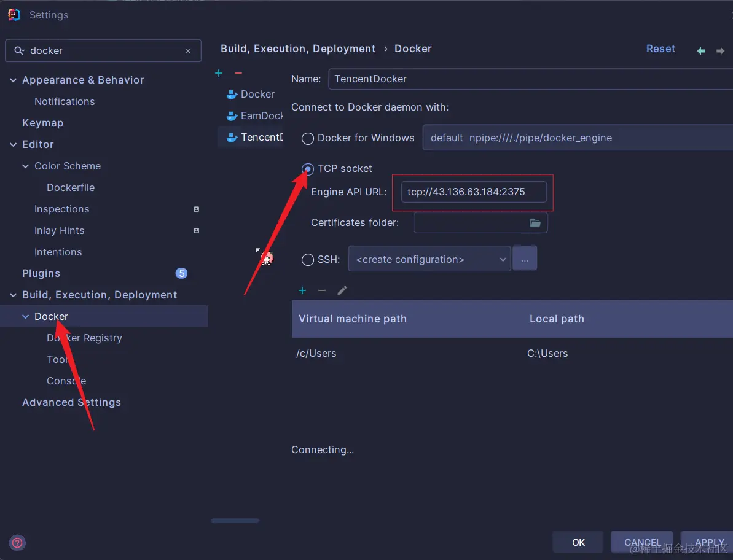Navigate back in settings history
Image resolution: width=733 pixels, height=560 pixels.
pos(701,51)
